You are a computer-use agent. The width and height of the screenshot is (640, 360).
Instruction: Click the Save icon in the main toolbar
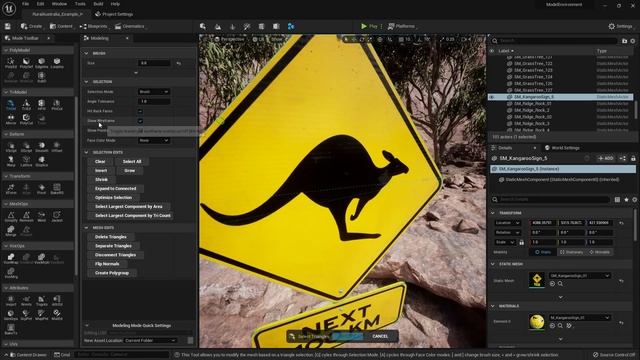(8, 26)
